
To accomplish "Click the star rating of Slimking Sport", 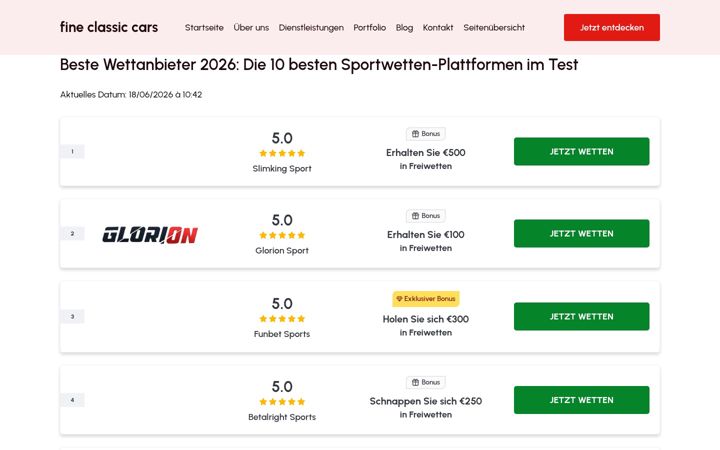I will [282, 153].
